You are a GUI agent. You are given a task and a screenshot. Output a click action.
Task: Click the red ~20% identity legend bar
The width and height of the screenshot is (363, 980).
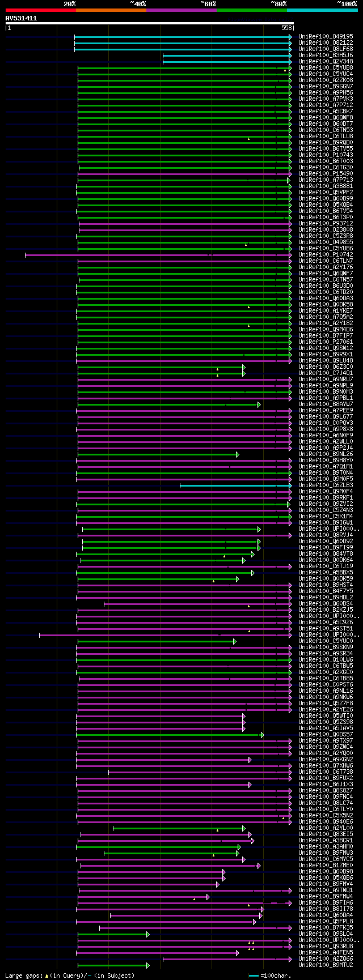pyautogui.click(x=41, y=10)
